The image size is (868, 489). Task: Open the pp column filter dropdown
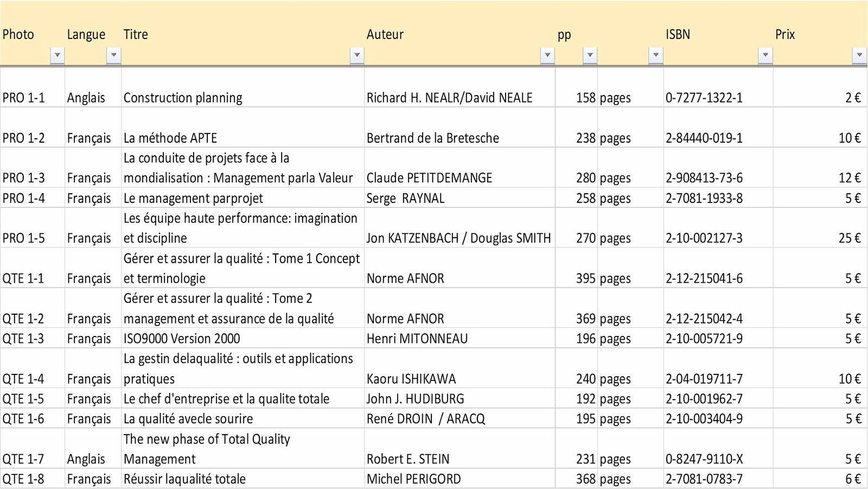point(590,55)
